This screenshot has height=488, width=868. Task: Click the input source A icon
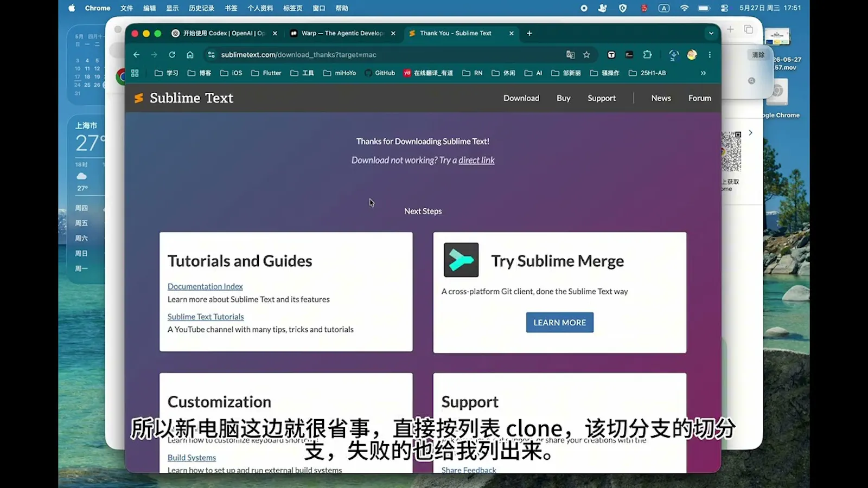664,8
